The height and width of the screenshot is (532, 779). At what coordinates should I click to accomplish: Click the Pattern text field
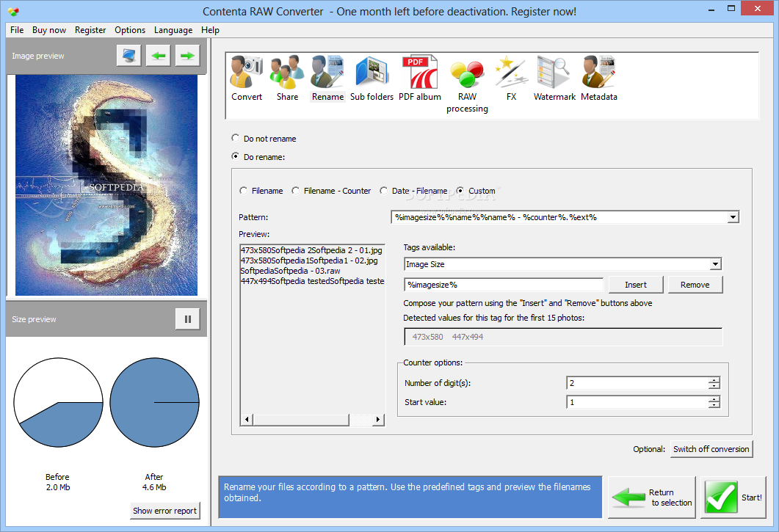(559, 217)
